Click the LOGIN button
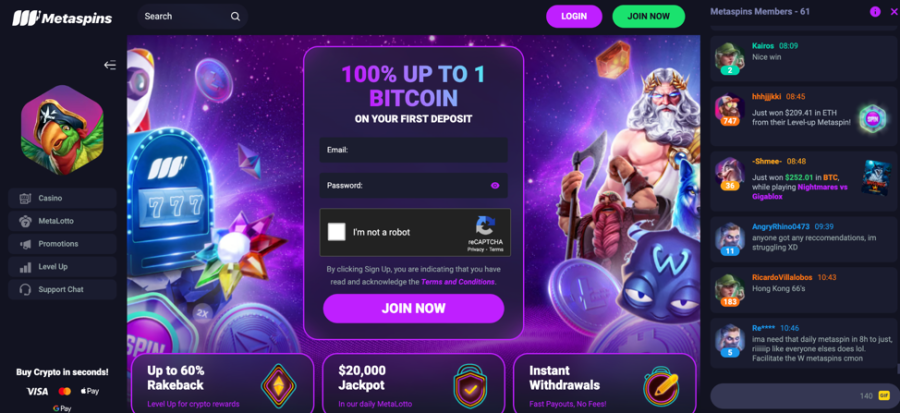The height and width of the screenshot is (413, 900). pyautogui.click(x=574, y=17)
